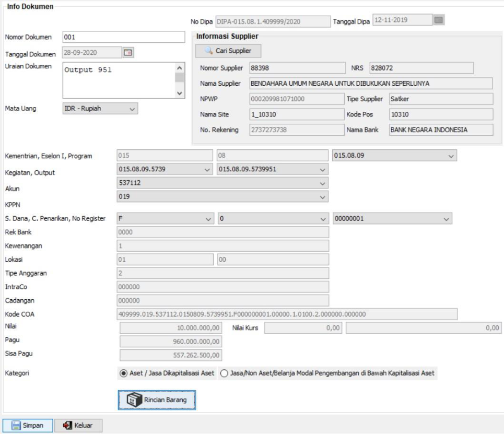The image size is (504, 434).
Task: Open No Register 00000001 dropdown
Action: tap(447, 218)
